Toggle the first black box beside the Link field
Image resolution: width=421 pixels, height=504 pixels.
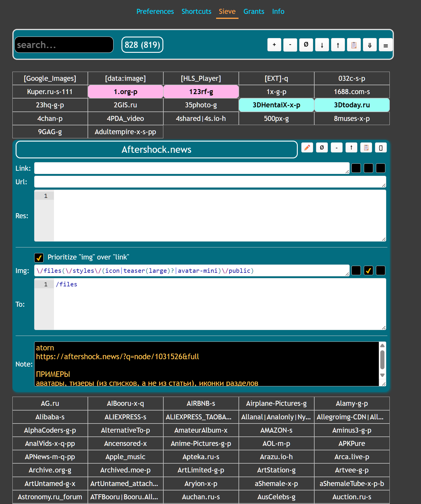[356, 168]
